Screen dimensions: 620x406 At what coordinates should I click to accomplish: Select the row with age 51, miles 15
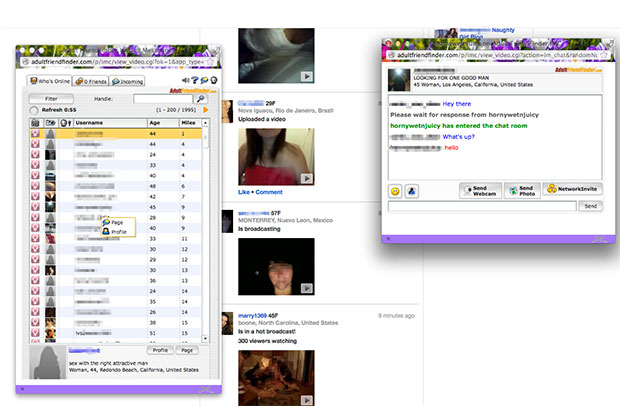click(116, 333)
